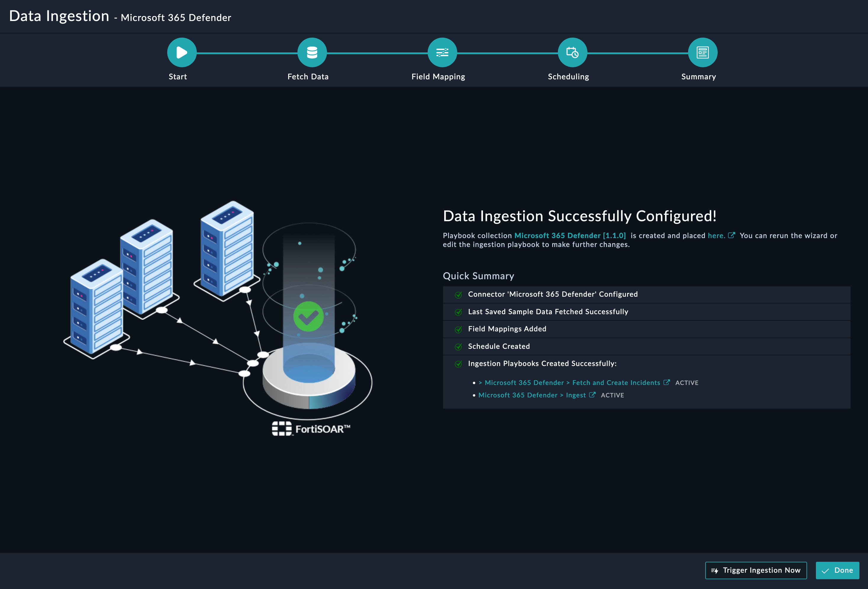Viewport: 868px width, 589px height.
Task: Open external icon beside Fetch and Create Incidents
Action: (x=667, y=382)
